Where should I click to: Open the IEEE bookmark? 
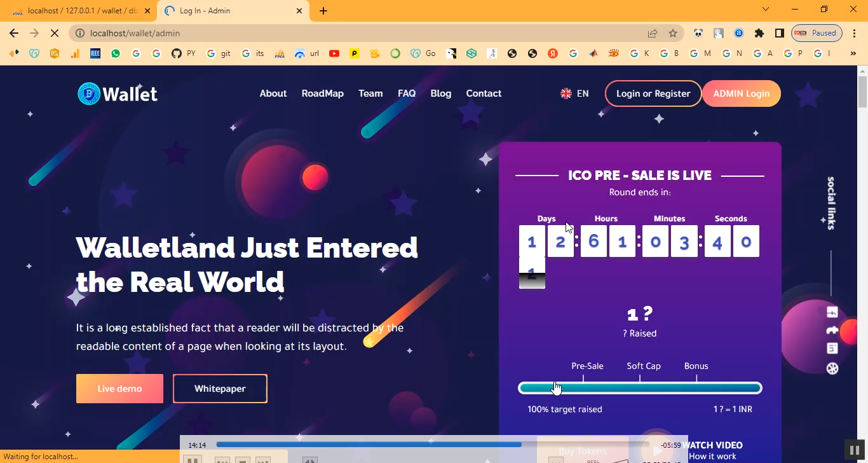coord(95,54)
